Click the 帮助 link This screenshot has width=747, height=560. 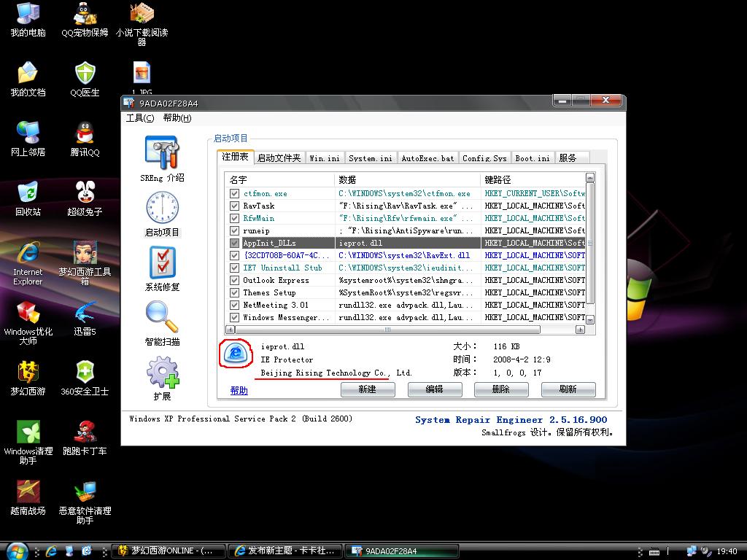(239, 391)
